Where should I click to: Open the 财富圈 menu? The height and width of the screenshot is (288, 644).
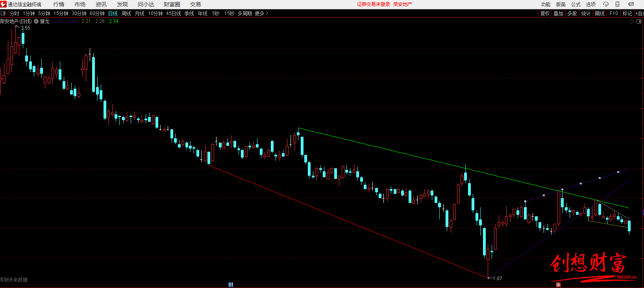coord(172,4)
